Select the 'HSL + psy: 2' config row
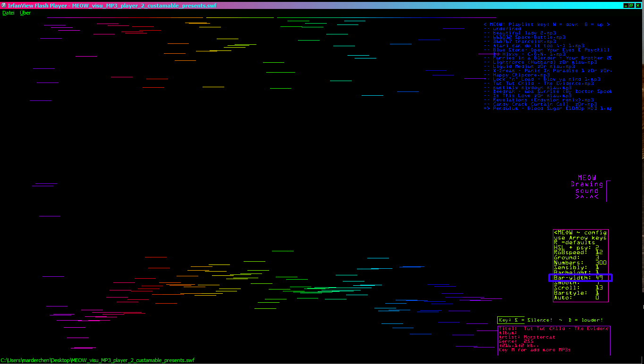The width and height of the screenshot is (644, 364). [576, 248]
